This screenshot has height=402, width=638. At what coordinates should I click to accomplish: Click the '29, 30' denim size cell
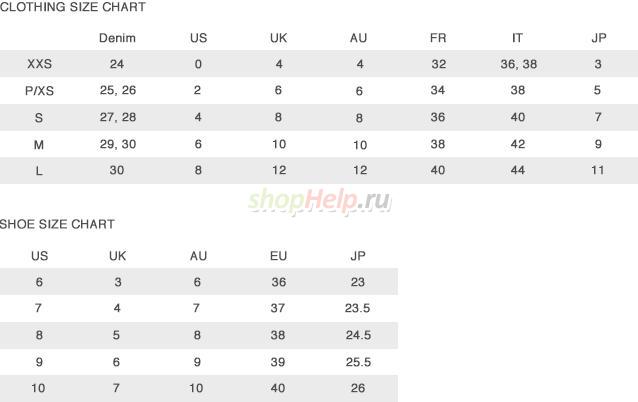coord(118,144)
